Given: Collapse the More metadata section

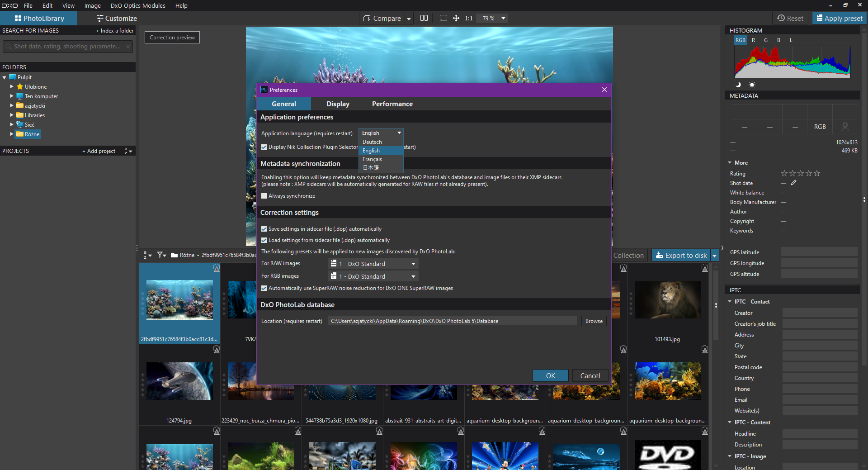Looking at the screenshot, I should pyautogui.click(x=730, y=163).
